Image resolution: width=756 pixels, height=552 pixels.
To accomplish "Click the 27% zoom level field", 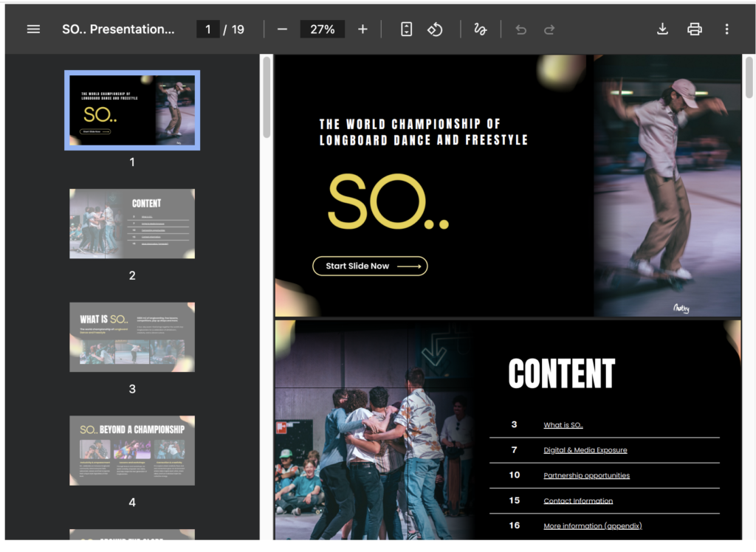I will click(322, 30).
